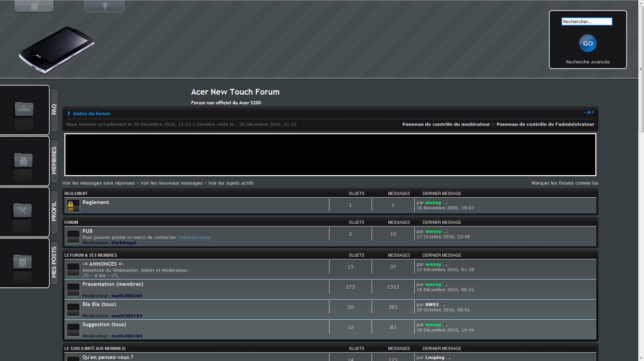Open the REGLEMENT category heading

(76, 194)
